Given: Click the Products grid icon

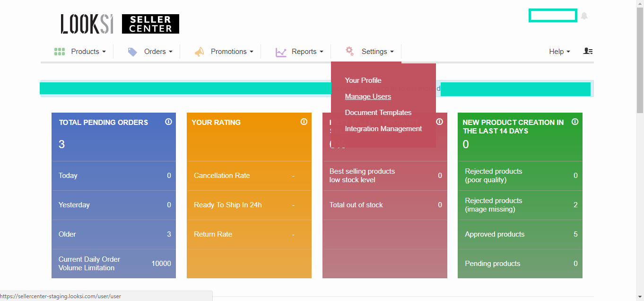Looking at the screenshot, I should pyautogui.click(x=60, y=52).
